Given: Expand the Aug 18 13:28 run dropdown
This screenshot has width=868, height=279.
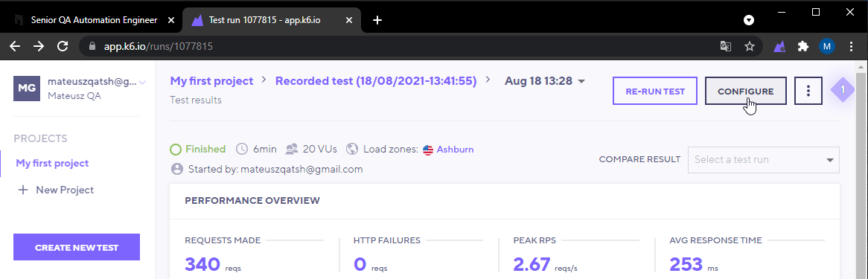Looking at the screenshot, I should pos(545,81).
